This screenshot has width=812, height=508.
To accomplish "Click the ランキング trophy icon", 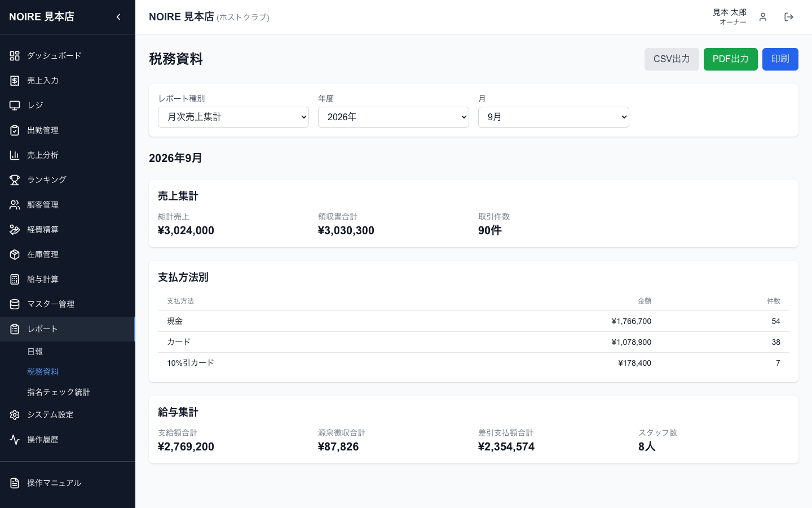I will [x=15, y=180].
